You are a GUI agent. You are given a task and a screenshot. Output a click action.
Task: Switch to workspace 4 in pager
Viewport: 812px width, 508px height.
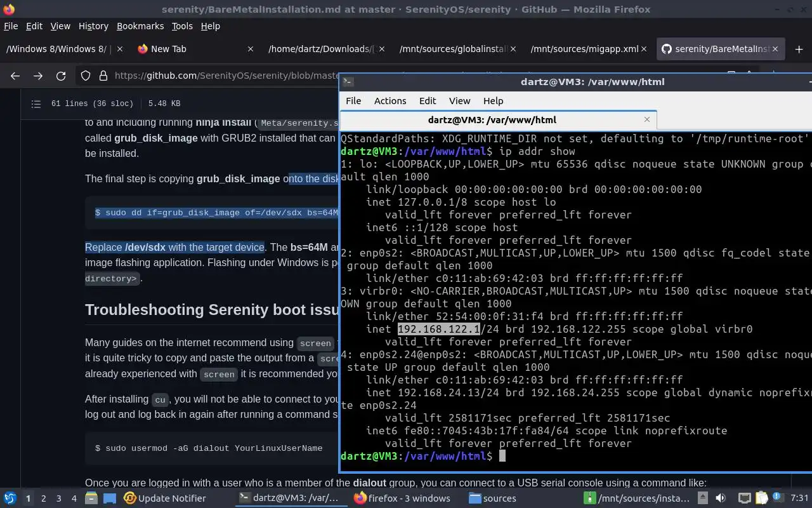[74, 498]
